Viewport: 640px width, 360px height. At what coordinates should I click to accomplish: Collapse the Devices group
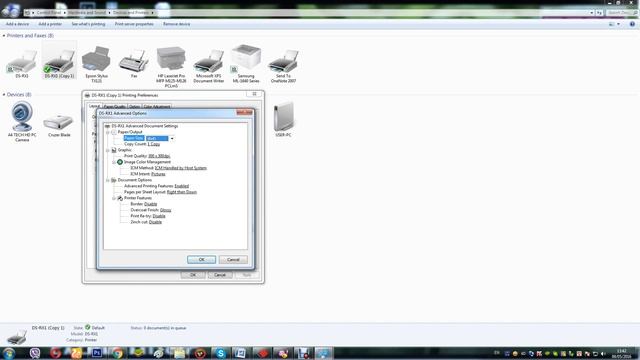[x=4, y=95]
